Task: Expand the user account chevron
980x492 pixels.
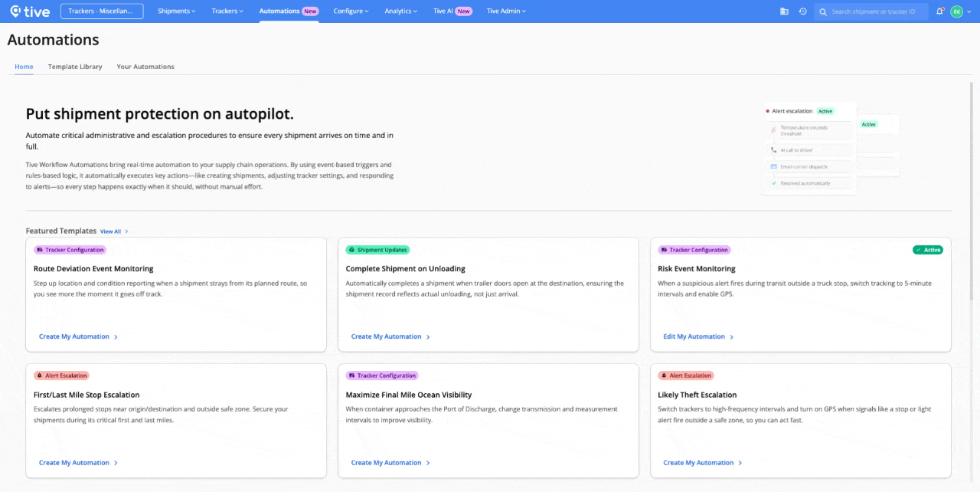Action: (x=969, y=11)
